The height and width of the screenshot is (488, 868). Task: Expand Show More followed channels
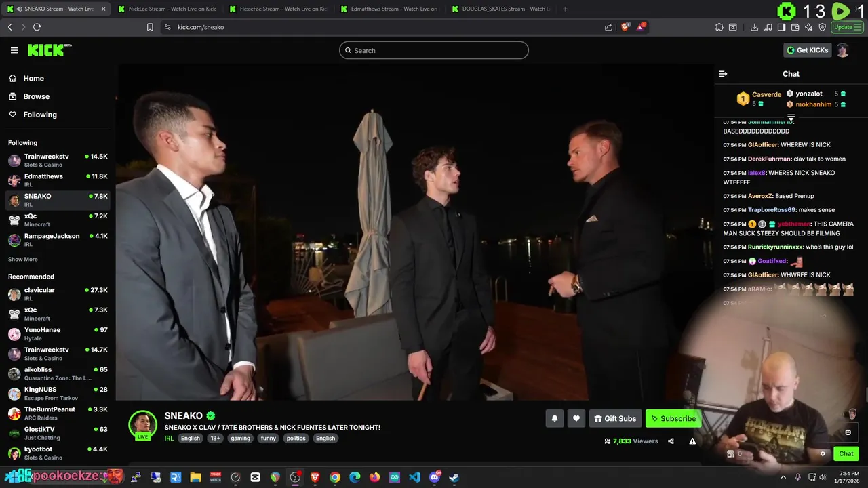click(23, 260)
